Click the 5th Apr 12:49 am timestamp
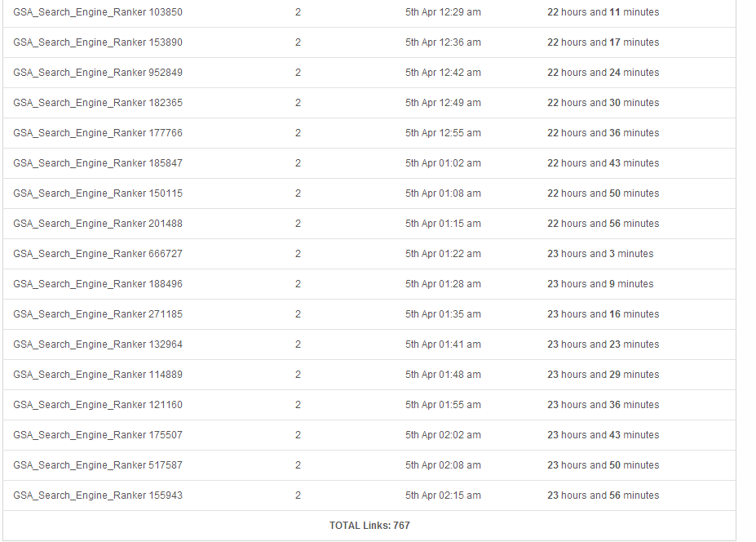The width and height of the screenshot is (756, 542). tap(443, 103)
